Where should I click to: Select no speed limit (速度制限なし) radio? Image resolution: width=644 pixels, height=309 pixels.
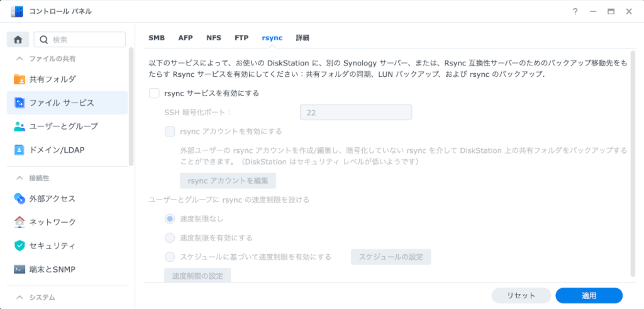pos(170,218)
